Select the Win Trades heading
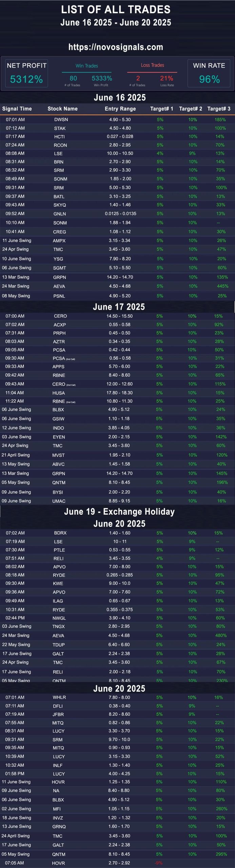This screenshot has height=868, width=235. [87, 66]
